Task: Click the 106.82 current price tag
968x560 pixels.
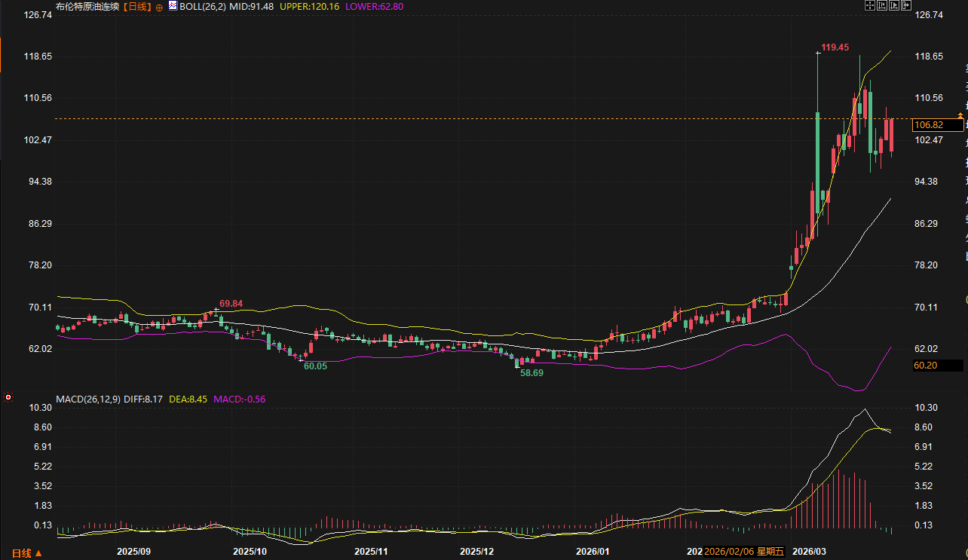Action: (x=927, y=125)
